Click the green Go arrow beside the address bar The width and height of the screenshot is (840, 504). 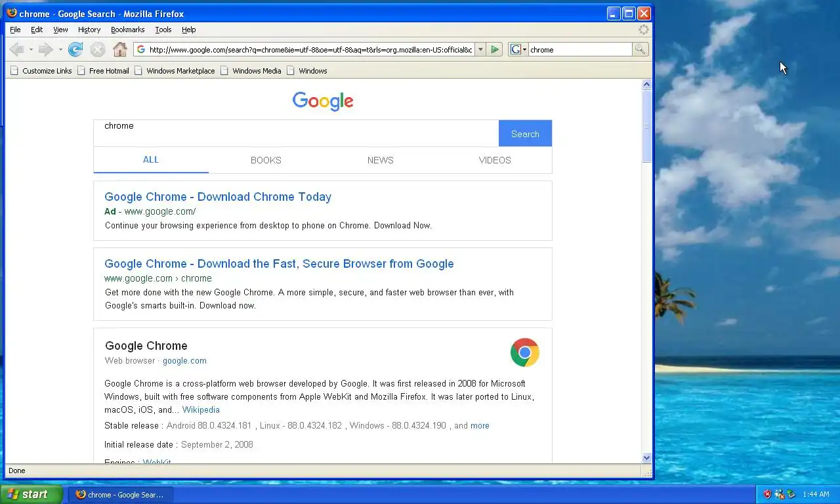coord(495,49)
